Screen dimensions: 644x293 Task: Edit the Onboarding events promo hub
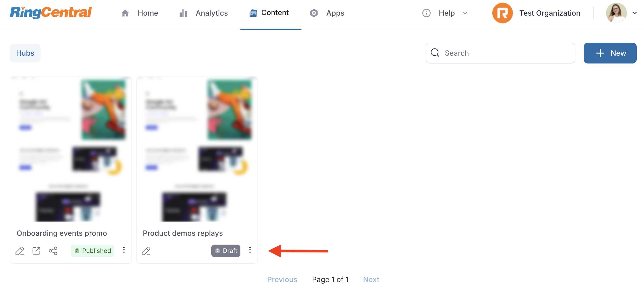tap(20, 251)
